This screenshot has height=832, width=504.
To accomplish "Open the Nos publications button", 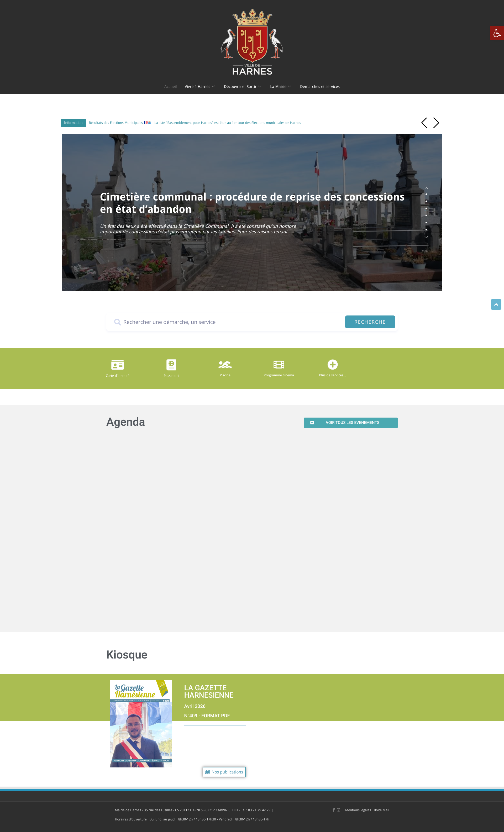I will (224, 772).
